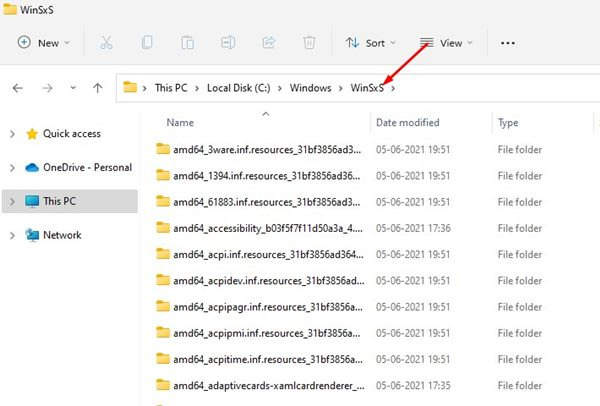Click folder icon of amd64_adaptivecards-xamlcardrenderer
Viewport: 600px width, 406px height.
coord(163,385)
